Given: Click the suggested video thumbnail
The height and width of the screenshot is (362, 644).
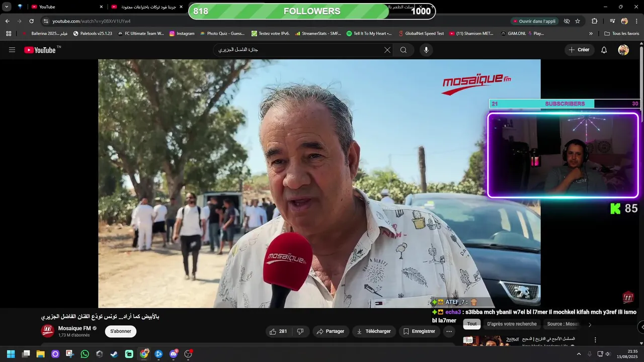Looking at the screenshot, I should [x=490, y=341].
